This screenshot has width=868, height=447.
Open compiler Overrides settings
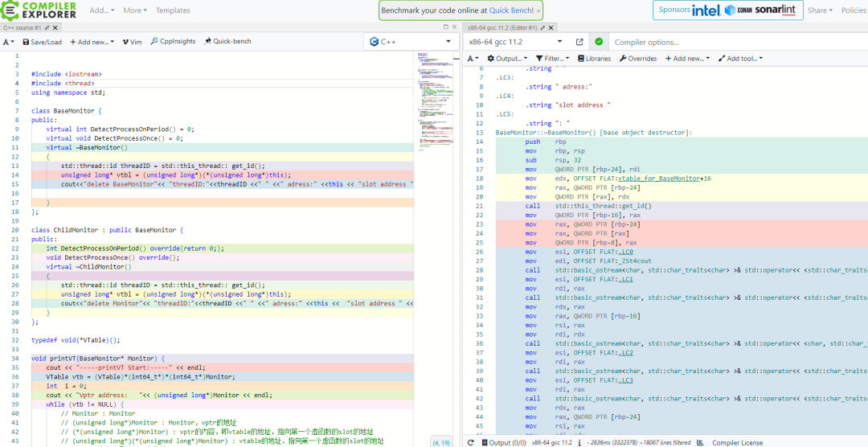(638, 59)
